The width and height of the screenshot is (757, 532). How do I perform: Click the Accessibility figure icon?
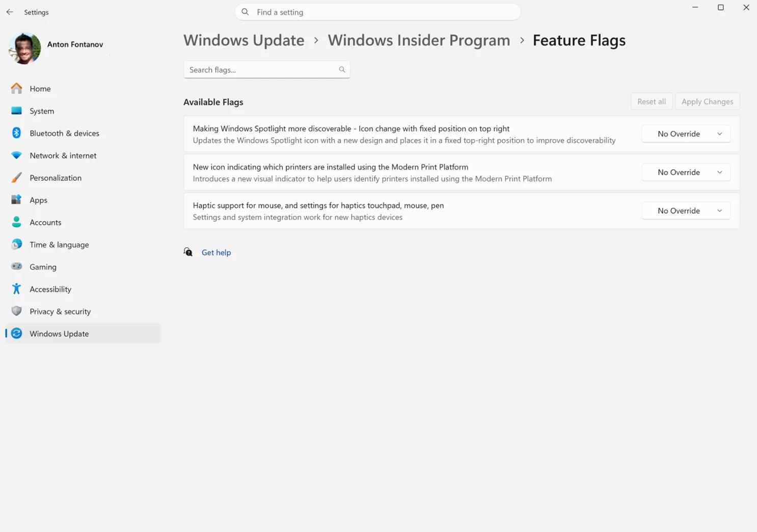pos(17,289)
